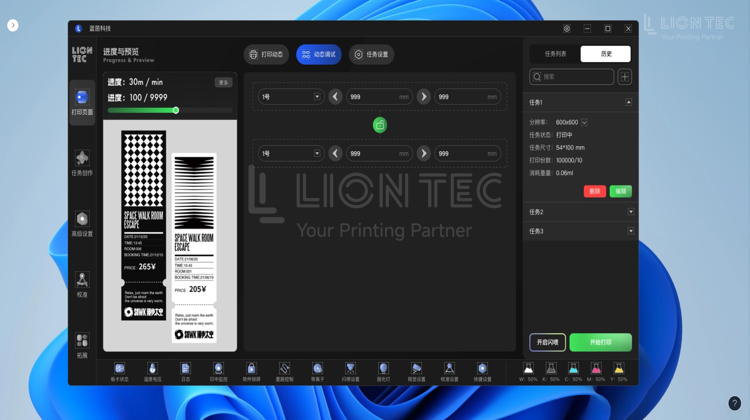Click the 搜索 search field
Image resolution: width=750 pixels, height=420 pixels.
[572, 77]
